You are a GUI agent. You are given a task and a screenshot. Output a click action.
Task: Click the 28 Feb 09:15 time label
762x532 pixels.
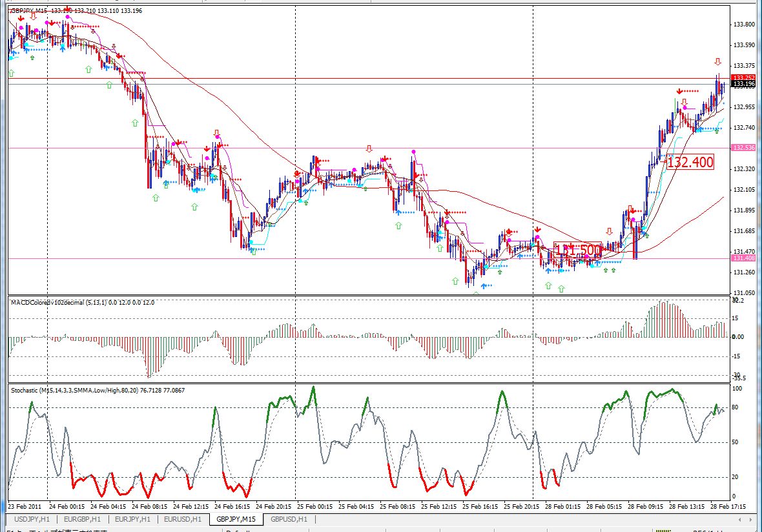click(645, 506)
